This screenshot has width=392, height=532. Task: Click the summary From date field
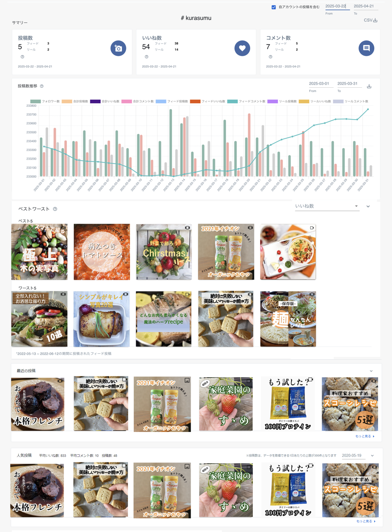[336, 6]
